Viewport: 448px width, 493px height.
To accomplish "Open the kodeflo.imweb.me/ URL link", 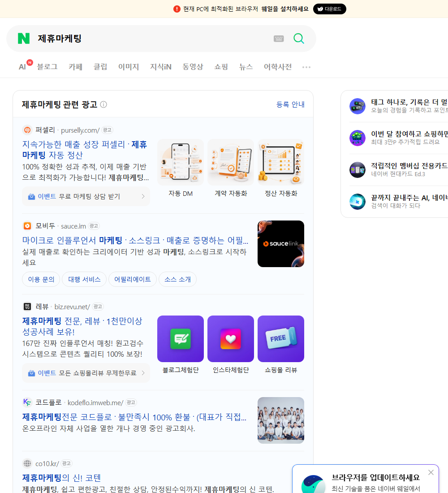I will click(x=95, y=402).
